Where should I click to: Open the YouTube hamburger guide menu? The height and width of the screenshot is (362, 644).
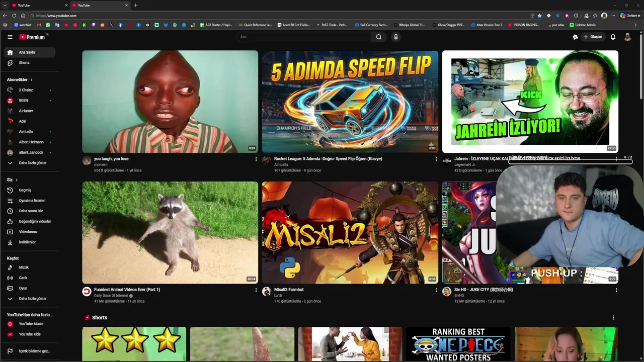10,37
